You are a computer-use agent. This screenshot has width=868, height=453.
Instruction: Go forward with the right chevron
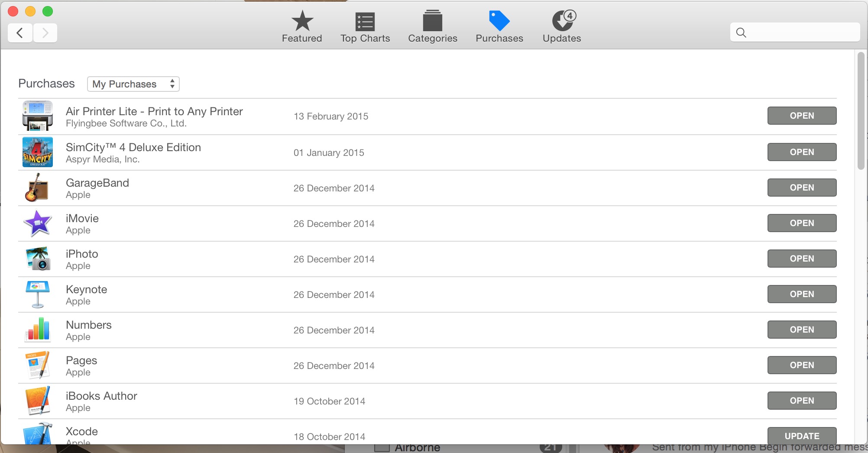[45, 33]
